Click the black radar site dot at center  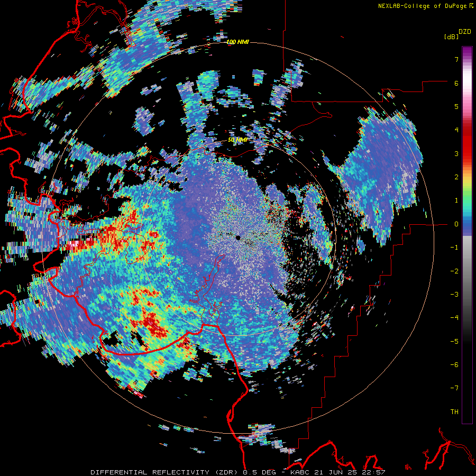(x=238, y=237)
